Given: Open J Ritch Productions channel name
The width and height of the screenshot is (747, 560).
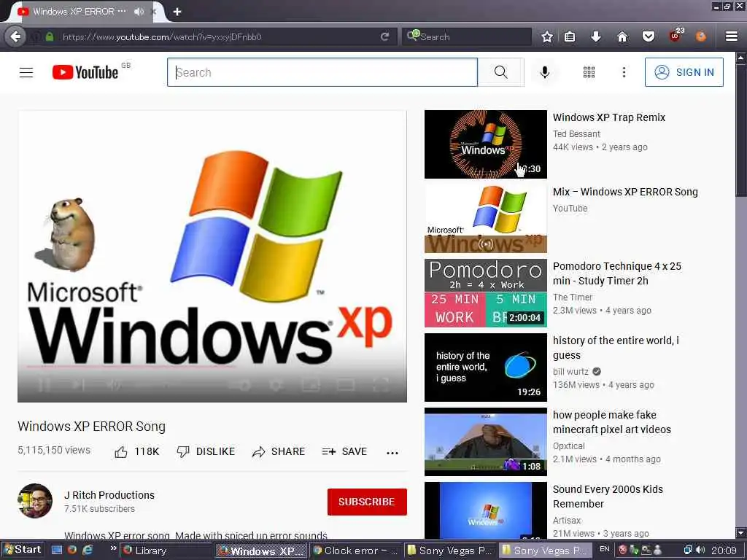Looking at the screenshot, I should click(109, 495).
